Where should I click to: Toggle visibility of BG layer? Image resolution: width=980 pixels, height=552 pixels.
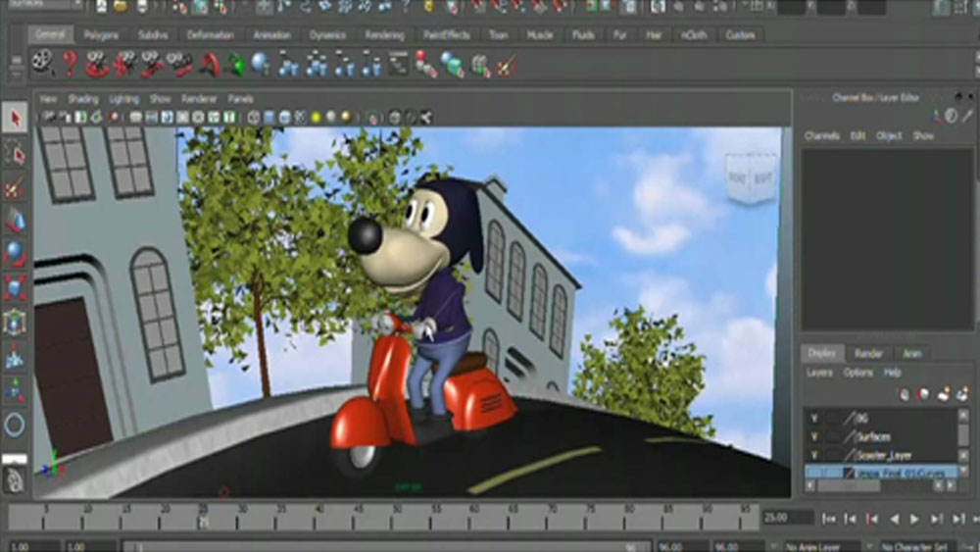coord(814,418)
